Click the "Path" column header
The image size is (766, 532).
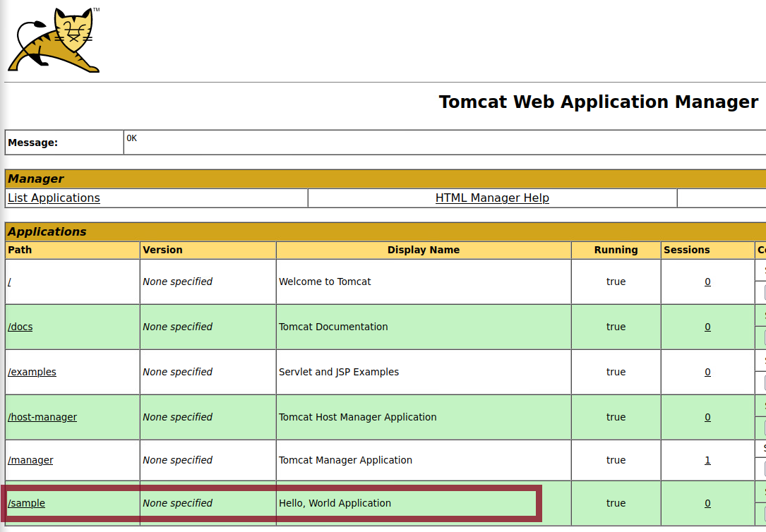point(20,250)
